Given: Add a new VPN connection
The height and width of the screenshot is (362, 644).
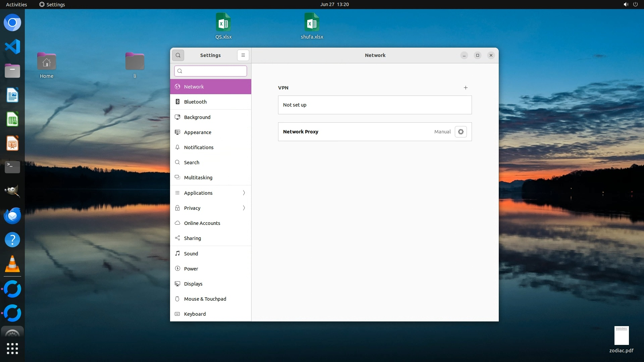Looking at the screenshot, I should pyautogui.click(x=466, y=88).
